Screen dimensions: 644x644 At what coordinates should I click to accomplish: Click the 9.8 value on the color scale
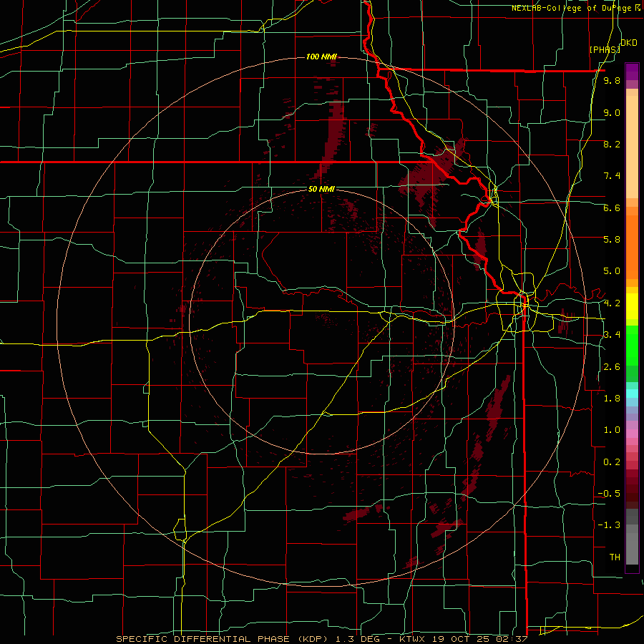(612, 81)
